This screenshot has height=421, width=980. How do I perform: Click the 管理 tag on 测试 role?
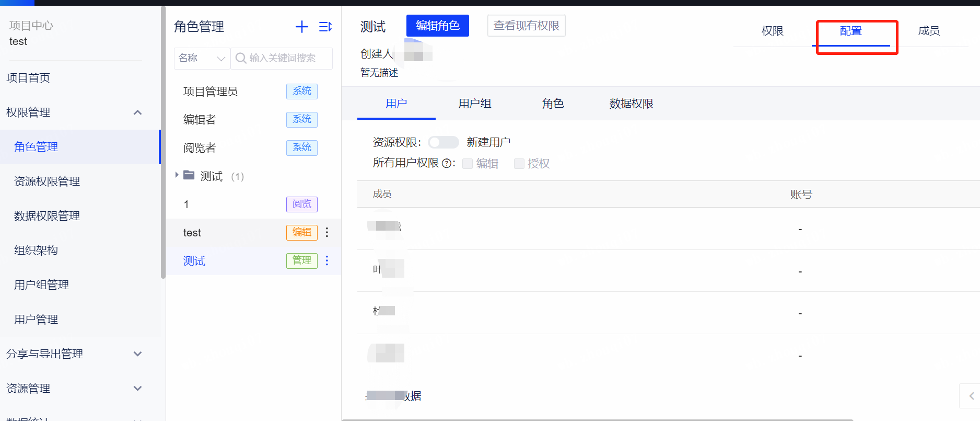(x=302, y=260)
